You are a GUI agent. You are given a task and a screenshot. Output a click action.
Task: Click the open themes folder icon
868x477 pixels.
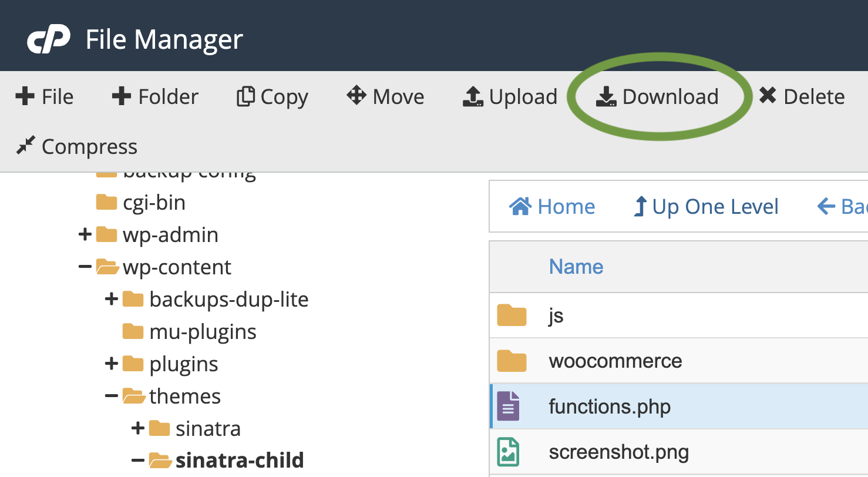coord(134,397)
